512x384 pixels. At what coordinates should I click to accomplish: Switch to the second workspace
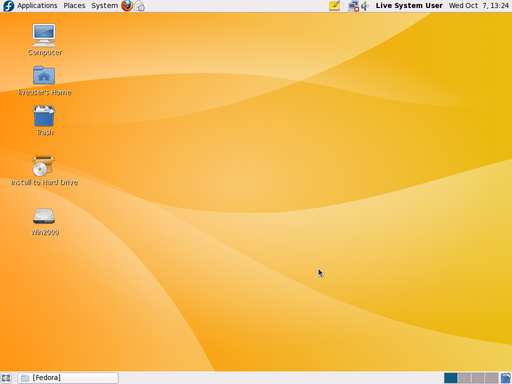[464, 378]
